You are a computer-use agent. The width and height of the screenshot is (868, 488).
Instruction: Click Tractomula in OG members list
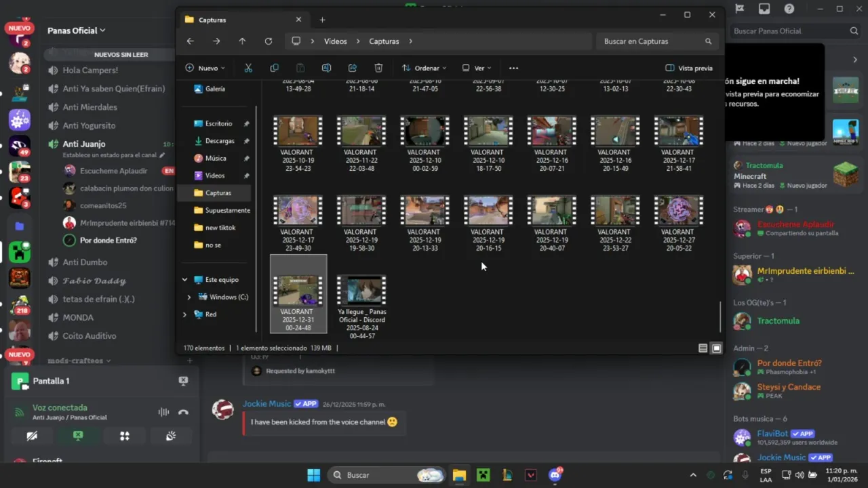pos(778,321)
